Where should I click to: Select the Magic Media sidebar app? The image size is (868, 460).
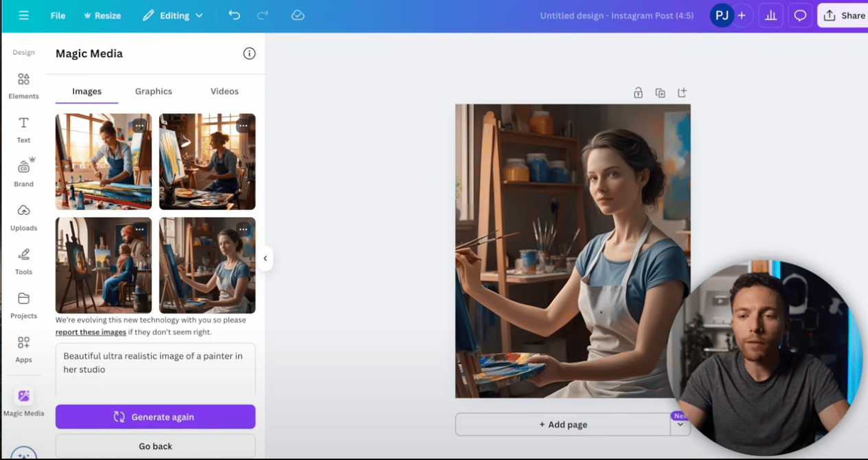[x=23, y=402]
